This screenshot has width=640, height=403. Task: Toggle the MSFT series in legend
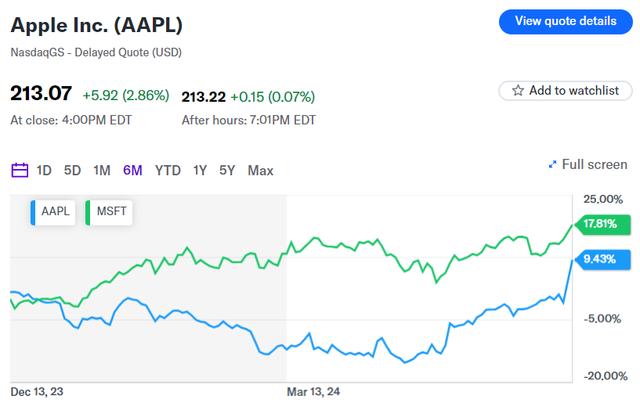pyautogui.click(x=109, y=212)
